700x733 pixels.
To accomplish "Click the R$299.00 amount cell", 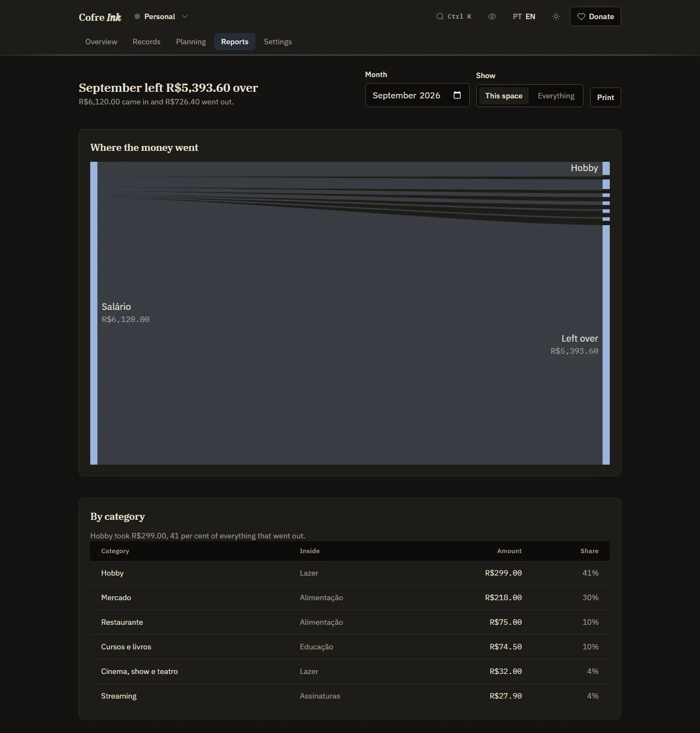I will 503,573.
